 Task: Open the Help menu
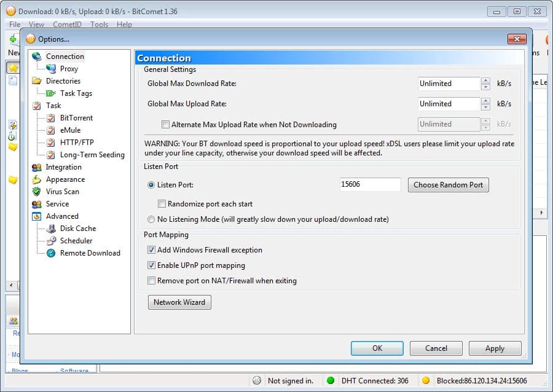[124, 25]
